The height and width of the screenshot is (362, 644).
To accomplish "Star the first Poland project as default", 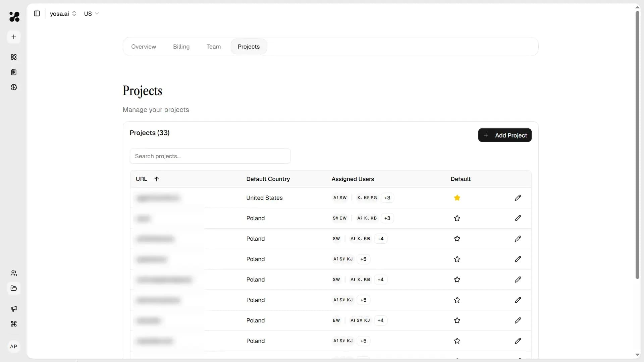I will [457, 218].
